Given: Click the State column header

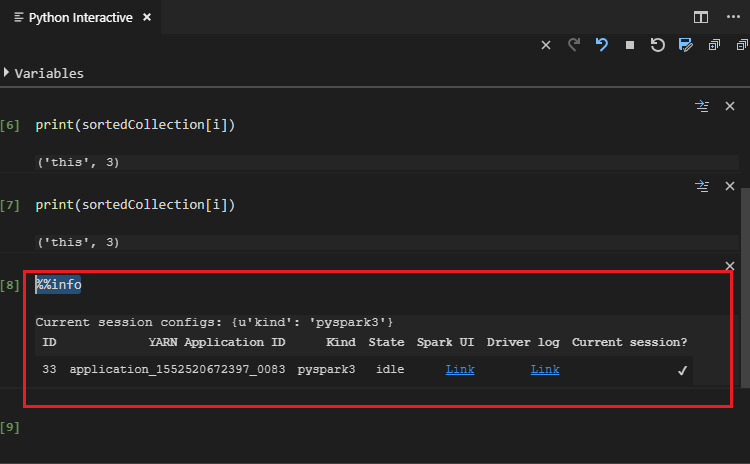Looking at the screenshot, I should [x=386, y=342].
